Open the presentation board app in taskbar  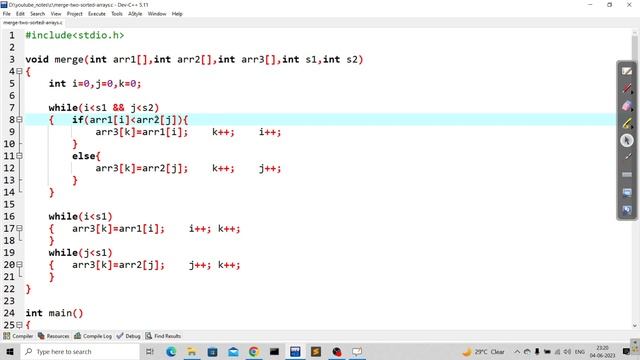[357, 351]
